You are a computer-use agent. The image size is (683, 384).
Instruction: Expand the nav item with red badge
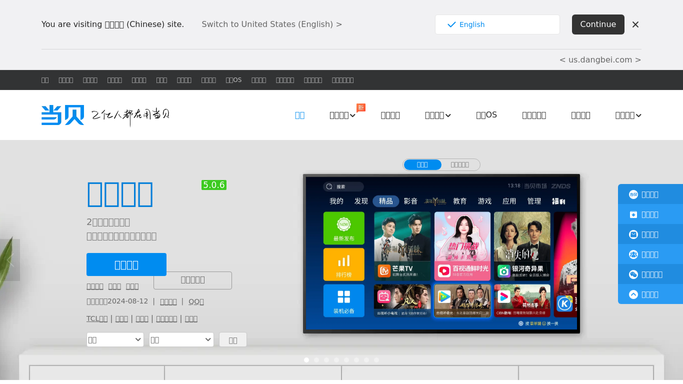click(342, 115)
